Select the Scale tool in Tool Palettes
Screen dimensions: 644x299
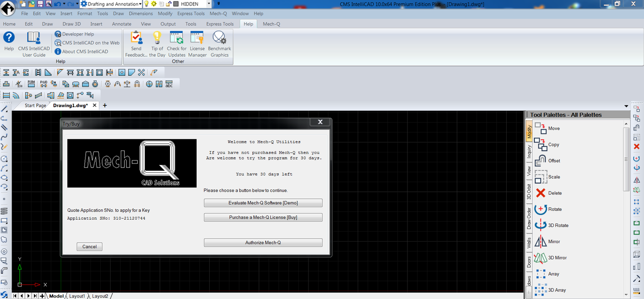[547, 177]
